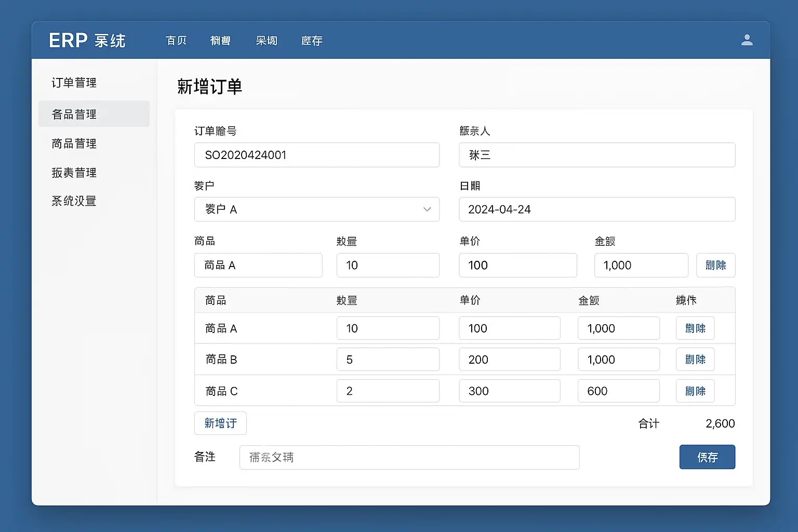Delete the 商品 A row in the table
The width and height of the screenshot is (798, 532).
click(695, 328)
